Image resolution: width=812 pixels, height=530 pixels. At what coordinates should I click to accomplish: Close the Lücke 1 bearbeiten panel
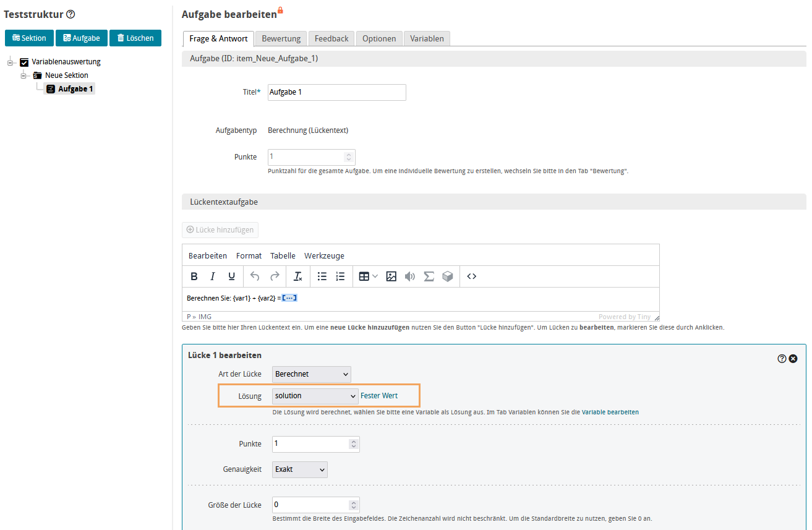pos(793,359)
